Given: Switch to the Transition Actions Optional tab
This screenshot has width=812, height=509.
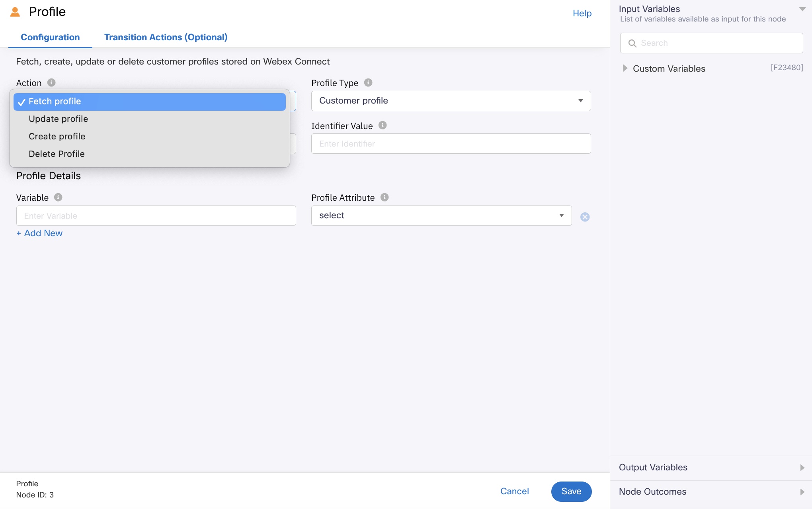Looking at the screenshot, I should pos(166,37).
